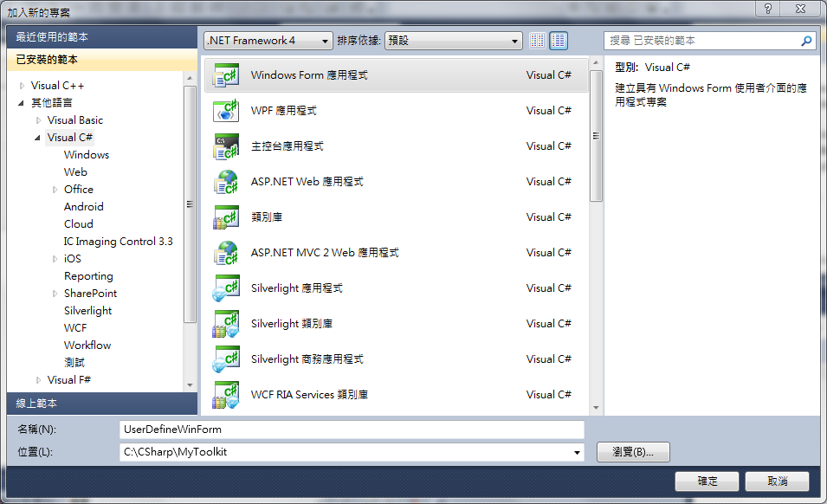
Task: Click the 確定 button
Action: click(707, 481)
